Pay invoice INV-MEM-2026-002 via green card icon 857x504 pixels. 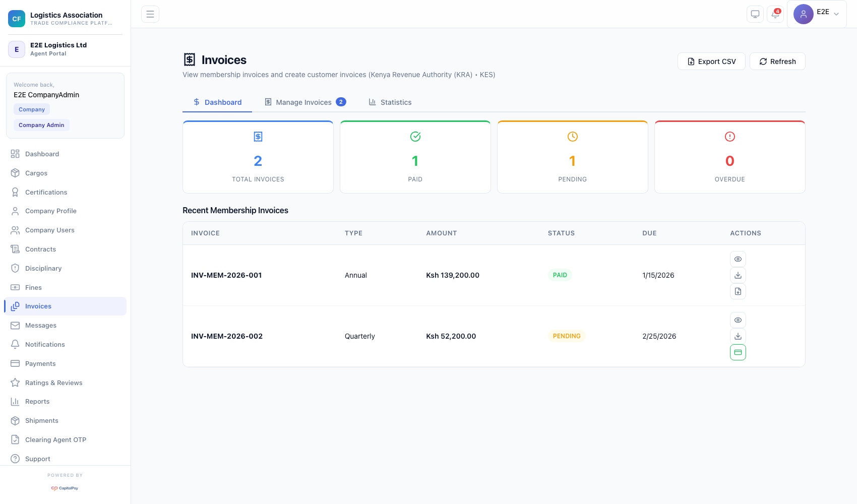[738, 352]
